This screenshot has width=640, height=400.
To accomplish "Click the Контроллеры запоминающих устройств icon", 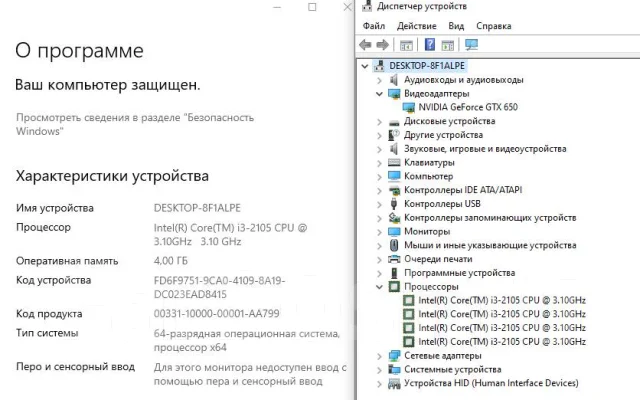I will 394,218.
